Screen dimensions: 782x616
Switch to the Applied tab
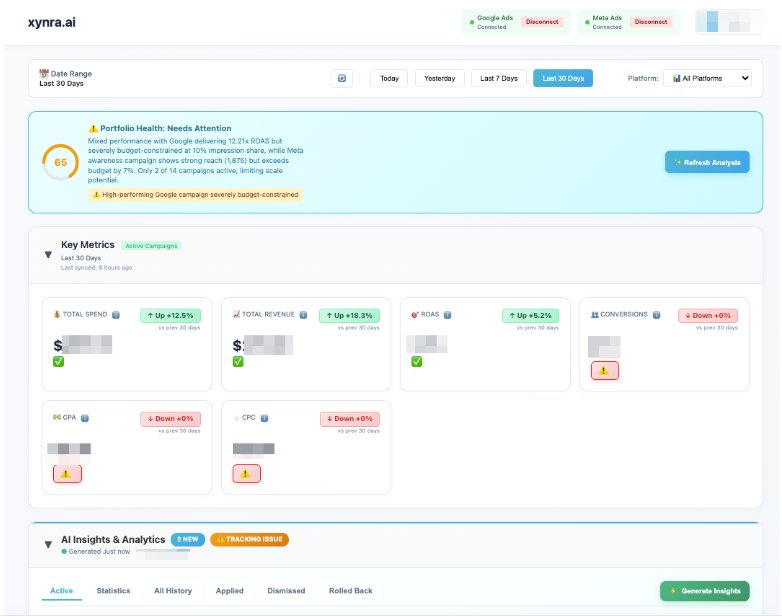[x=229, y=591]
